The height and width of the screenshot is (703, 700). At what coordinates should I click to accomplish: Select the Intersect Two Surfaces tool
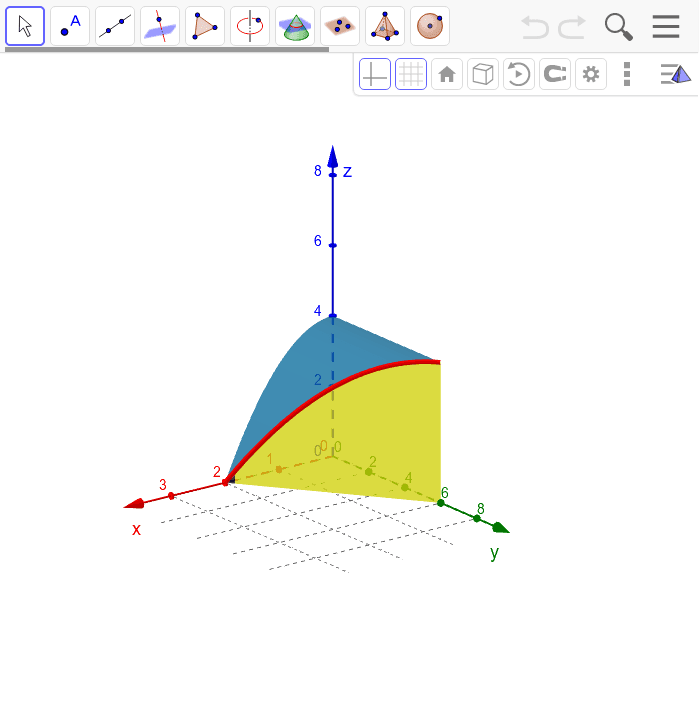(x=295, y=26)
